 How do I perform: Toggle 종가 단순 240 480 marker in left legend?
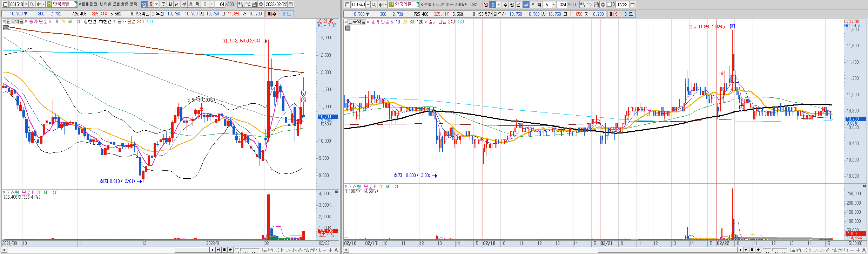click(x=115, y=21)
